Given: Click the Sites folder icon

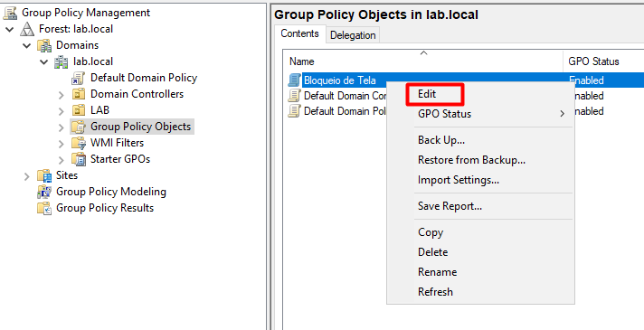Looking at the screenshot, I should 44,175.
